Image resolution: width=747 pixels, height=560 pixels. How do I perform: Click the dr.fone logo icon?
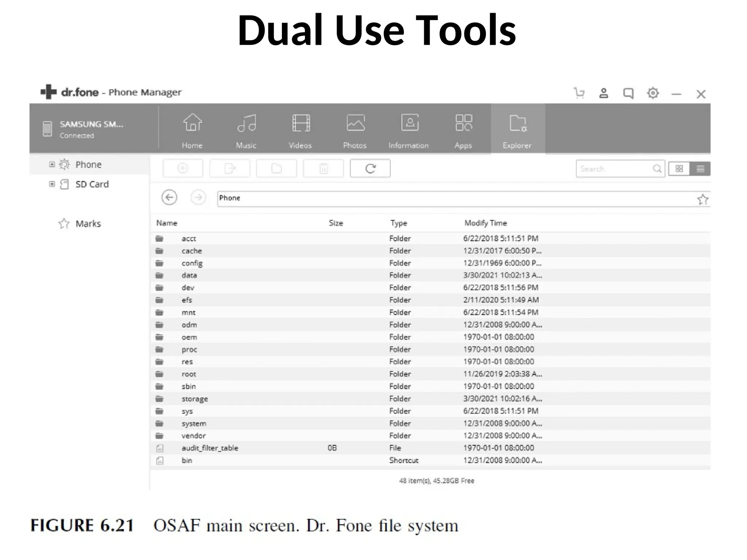coord(49,92)
